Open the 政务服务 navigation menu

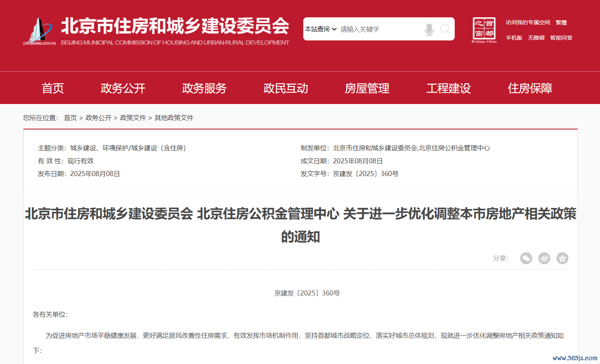(x=204, y=88)
